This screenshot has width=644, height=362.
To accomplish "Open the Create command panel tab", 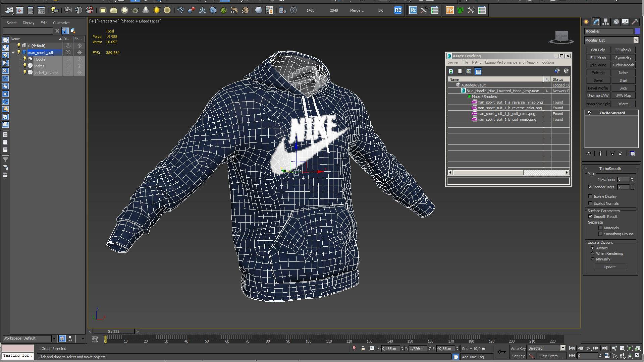I will 586,22.
